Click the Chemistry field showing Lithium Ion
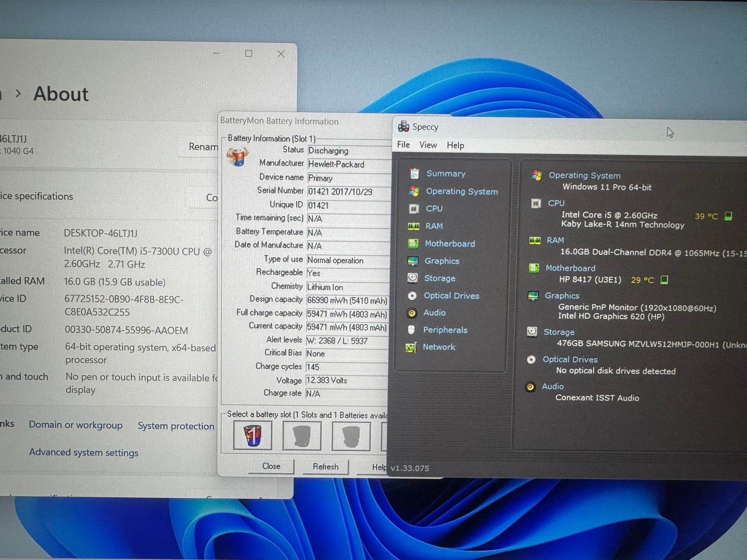 348,287
